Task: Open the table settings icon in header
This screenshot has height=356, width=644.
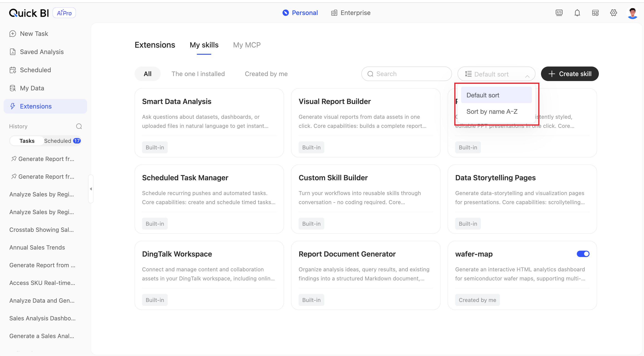Action: (x=595, y=13)
